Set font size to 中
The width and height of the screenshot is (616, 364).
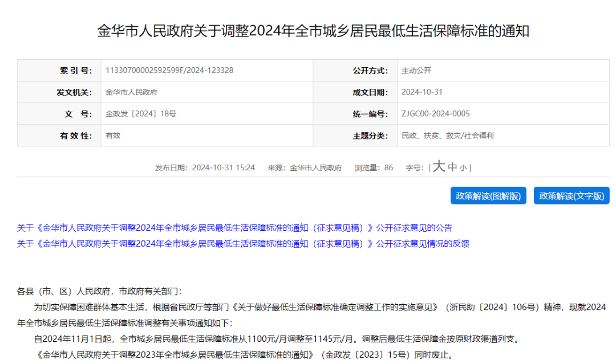click(452, 167)
